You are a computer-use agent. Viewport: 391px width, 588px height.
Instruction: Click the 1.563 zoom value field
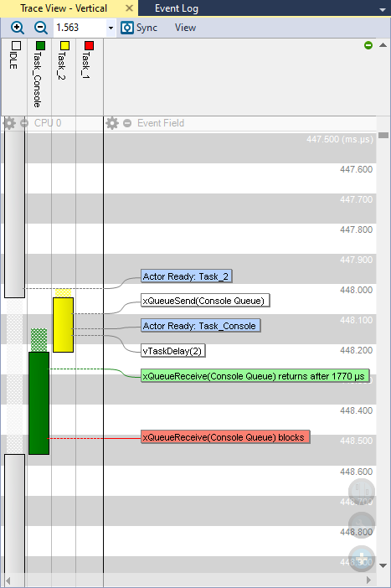(80, 28)
